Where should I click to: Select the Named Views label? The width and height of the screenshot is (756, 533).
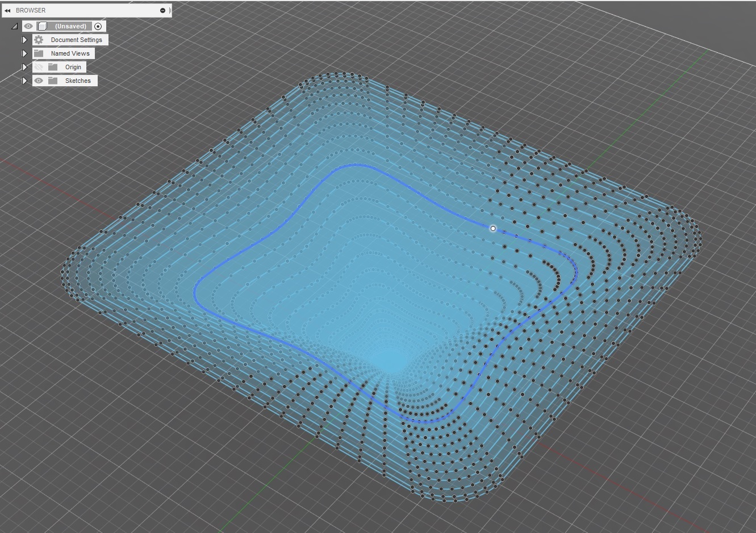click(70, 53)
